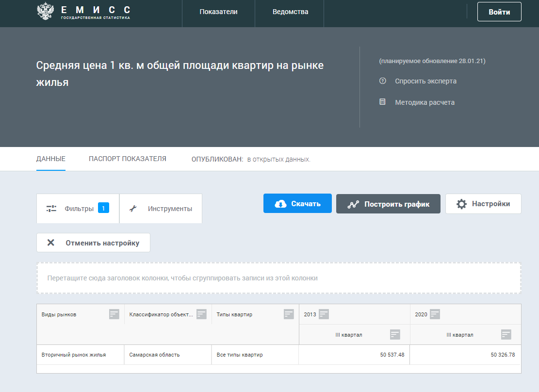Click the EMISS coat of arms logo
The height and width of the screenshot is (392, 539).
pyautogui.click(x=45, y=12)
